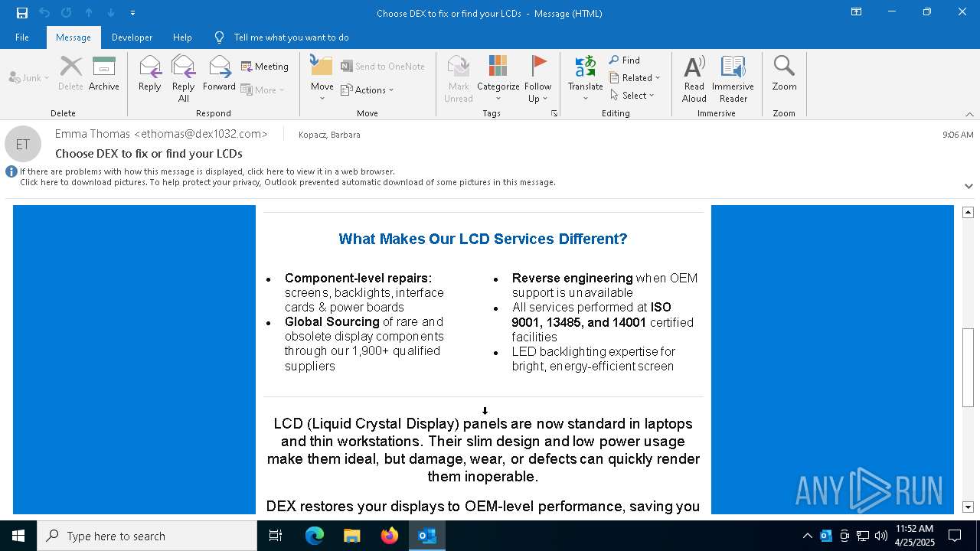980x551 pixels.
Task: Go to next item with the down arrow
Action: tap(111, 13)
